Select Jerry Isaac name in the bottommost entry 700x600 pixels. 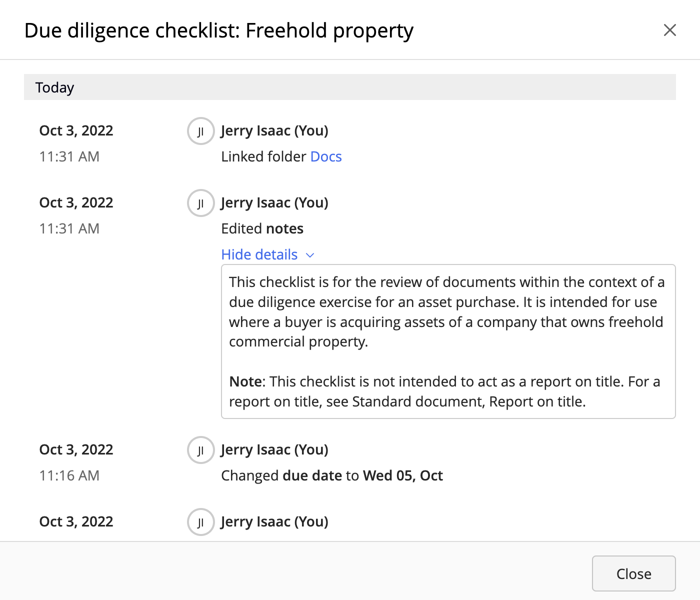[274, 521]
